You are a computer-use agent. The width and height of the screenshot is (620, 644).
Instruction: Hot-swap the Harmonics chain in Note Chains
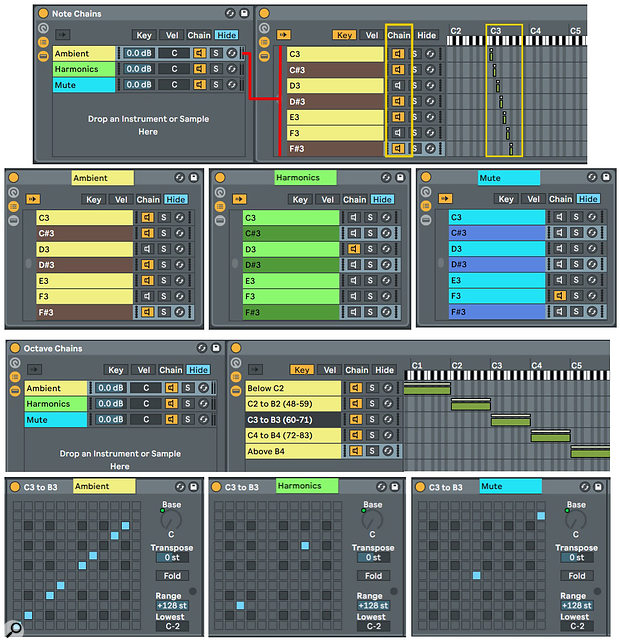pos(232,69)
